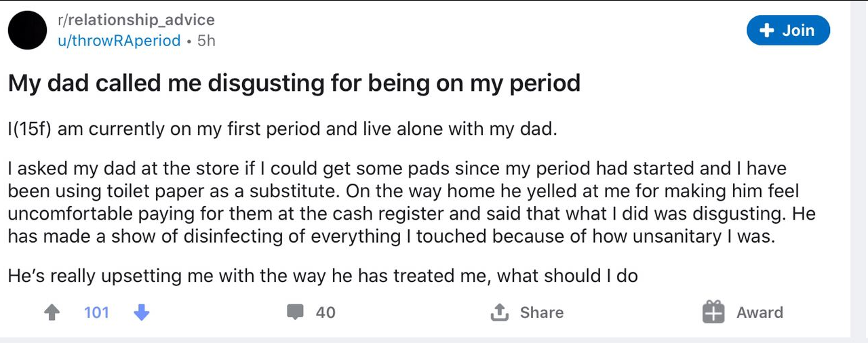868x343 pixels.
Task: Click the plus icon inside Join
Action: point(766,31)
